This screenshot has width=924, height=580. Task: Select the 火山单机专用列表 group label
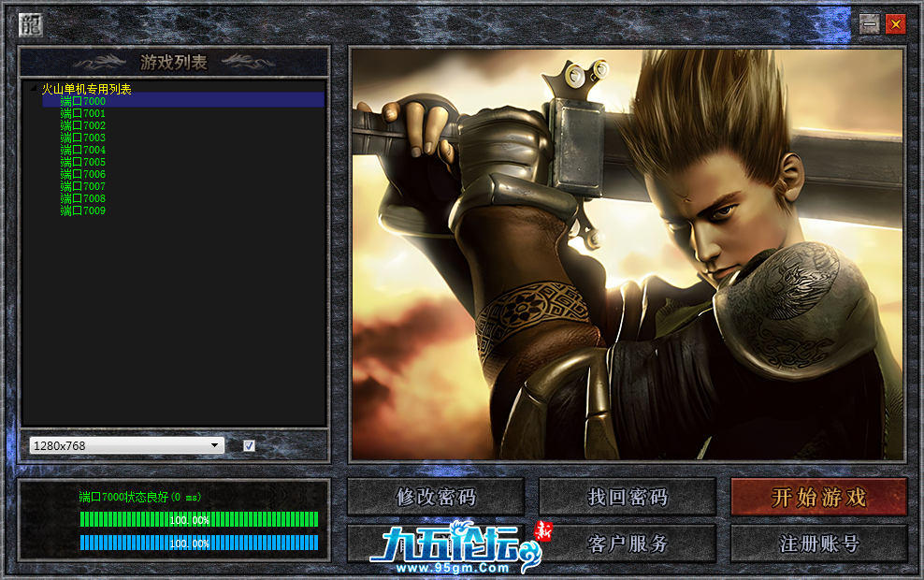[x=86, y=89]
